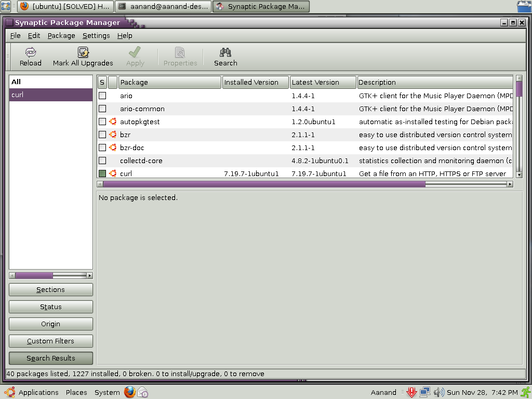Viewport: 532px width, 399px height.
Task: Sort by the Description column header
Action: pyautogui.click(x=435, y=82)
